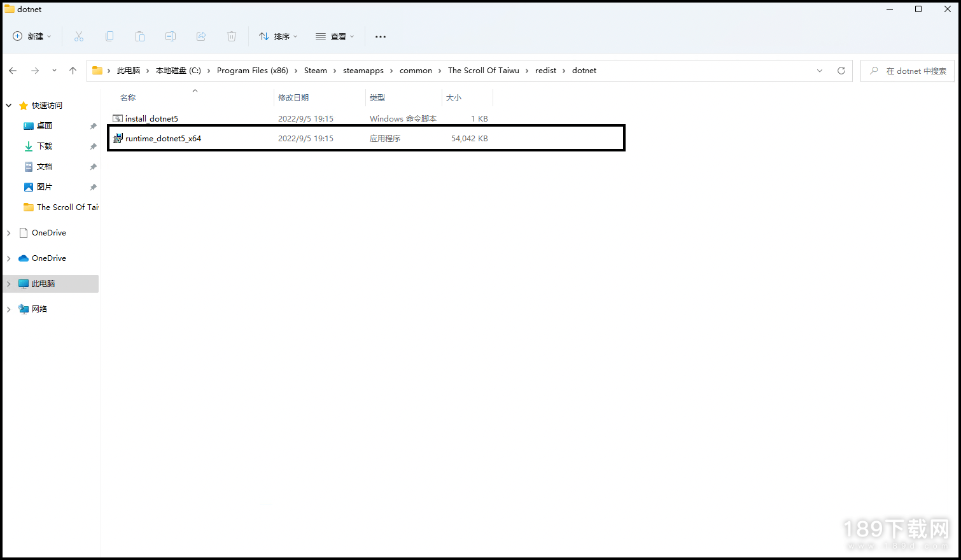961x560 pixels.
Task: Click dotnet breadcrumb in address bar
Action: 584,71
